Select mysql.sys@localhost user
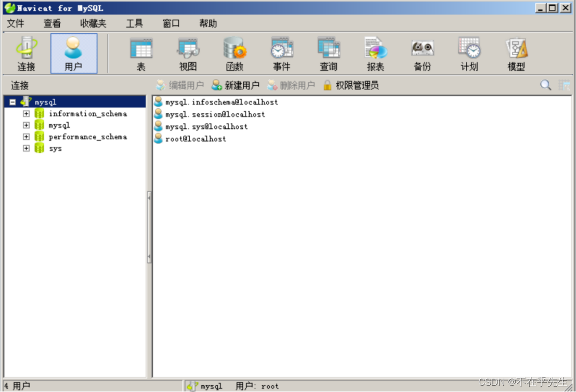The height and width of the screenshot is (392, 576). point(206,127)
